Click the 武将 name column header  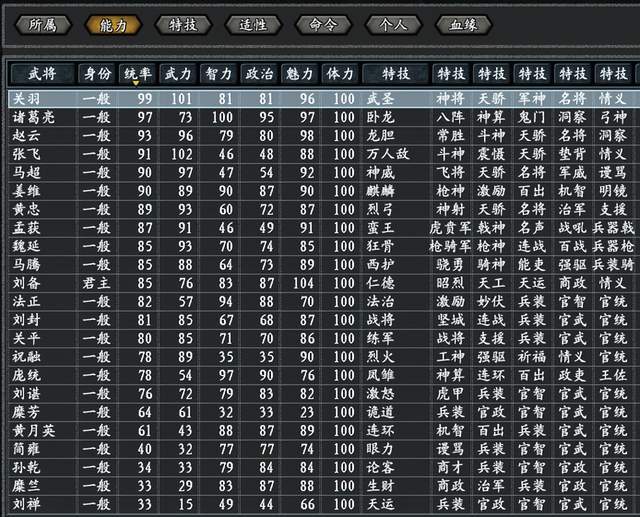43,74
